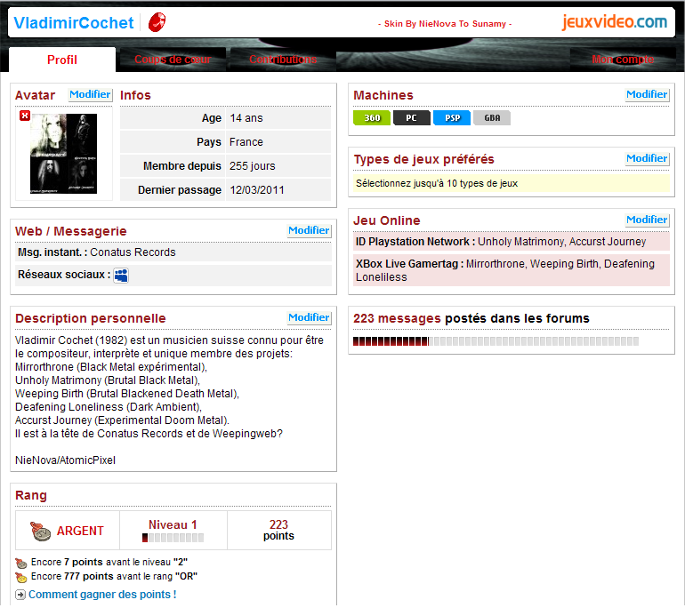This screenshot has width=685, height=616.
Task: Click the 'France' country value
Action: (246, 142)
